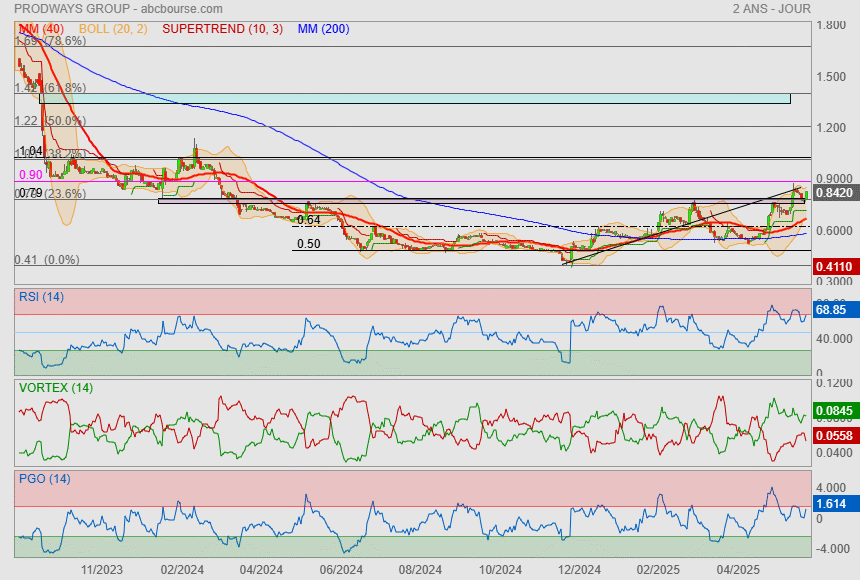Click the 1.69 (78.6%) Fibonacci label
The image size is (860, 580).
(50, 41)
